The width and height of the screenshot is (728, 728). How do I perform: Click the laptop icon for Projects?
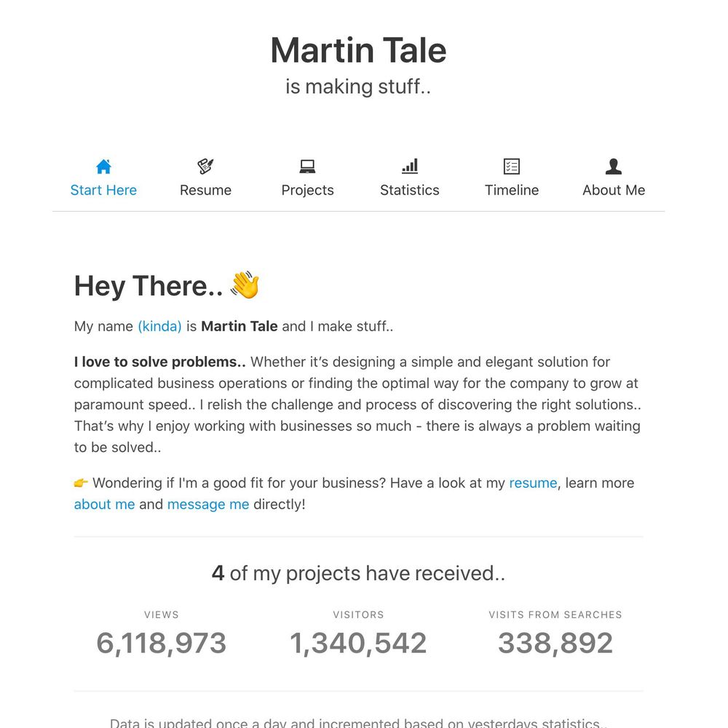point(307,167)
